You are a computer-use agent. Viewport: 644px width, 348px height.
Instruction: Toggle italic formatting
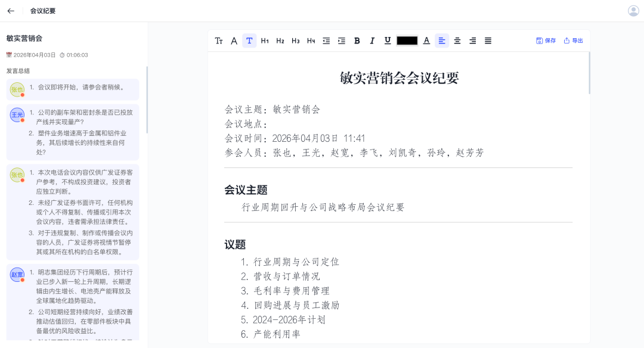(x=372, y=41)
